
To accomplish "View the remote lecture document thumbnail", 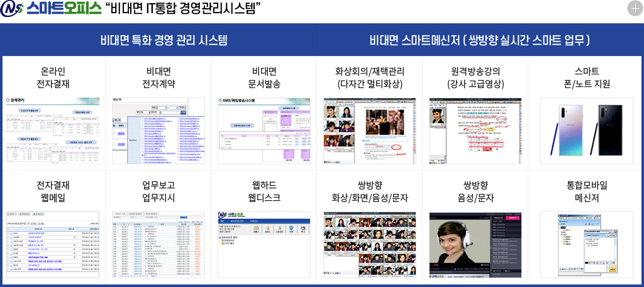I will pyautogui.click(x=475, y=131).
